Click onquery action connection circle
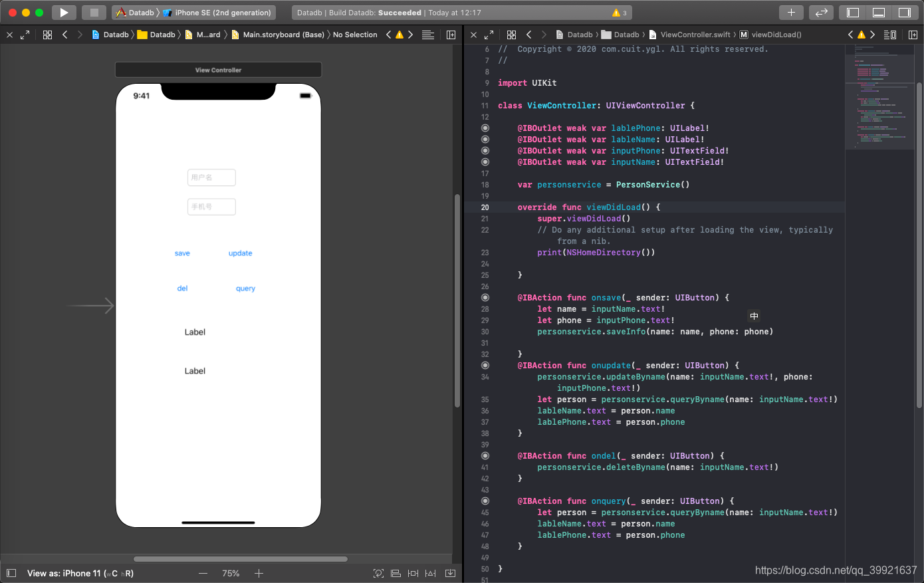 point(485,501)
